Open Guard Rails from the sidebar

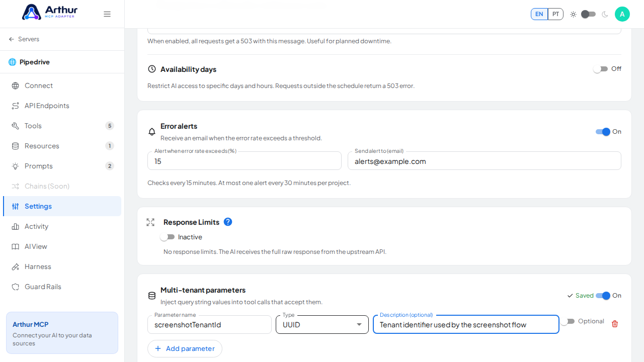(x=62, y=287)
